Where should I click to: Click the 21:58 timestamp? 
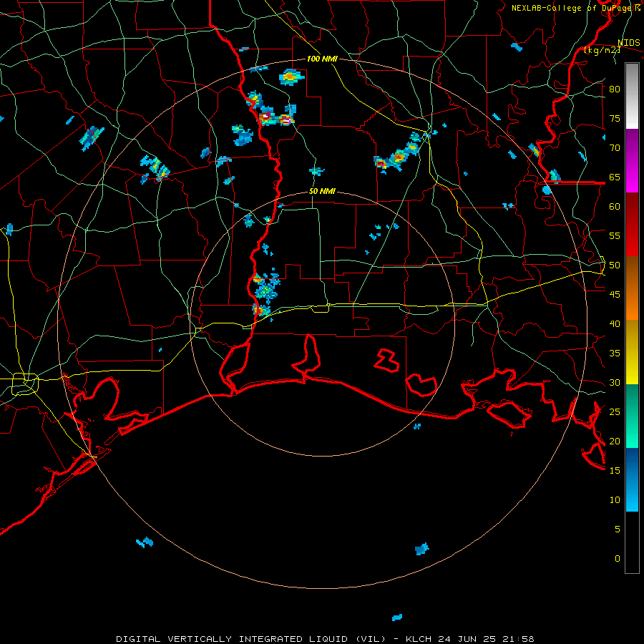[x=518, y=639]
